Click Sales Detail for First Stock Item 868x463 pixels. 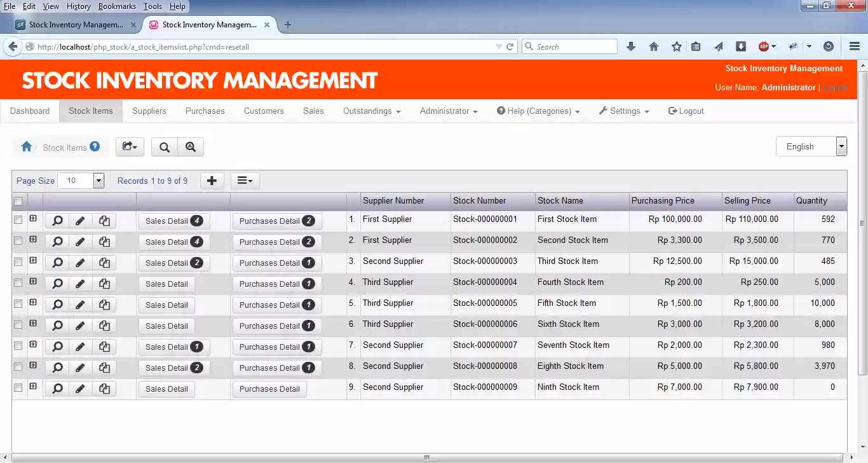(174, 221)
